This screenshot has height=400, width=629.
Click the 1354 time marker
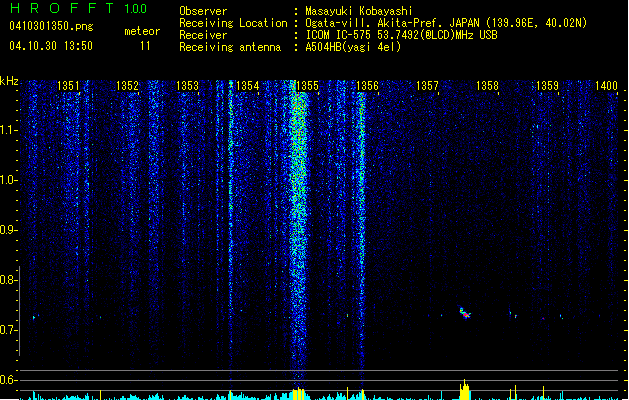click(248, 86)
